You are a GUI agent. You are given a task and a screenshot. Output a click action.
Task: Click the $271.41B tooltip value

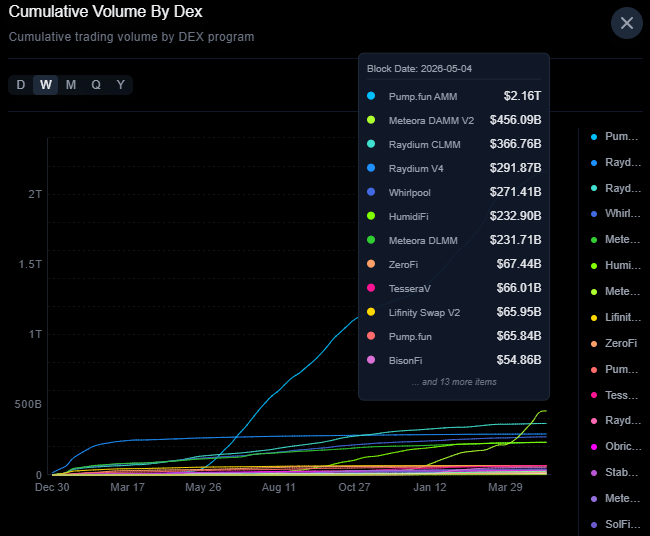515,192
